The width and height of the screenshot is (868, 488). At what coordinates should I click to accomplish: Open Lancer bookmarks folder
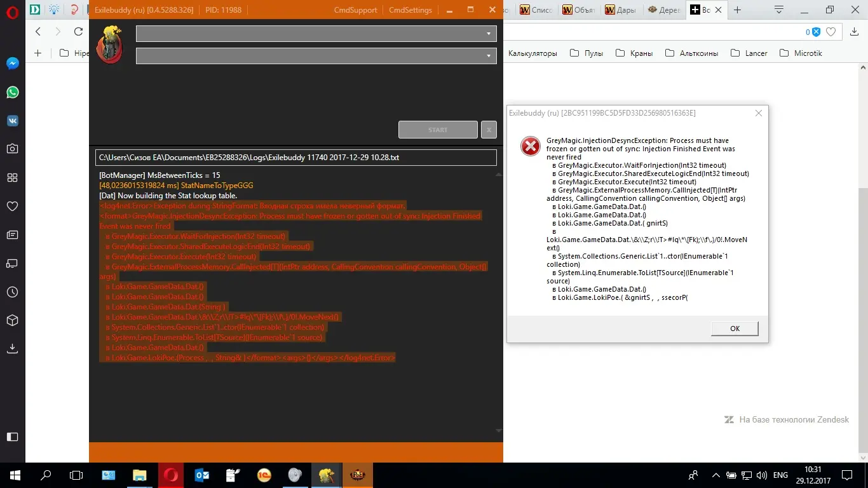pyautogui.click(x=750, y=53)
